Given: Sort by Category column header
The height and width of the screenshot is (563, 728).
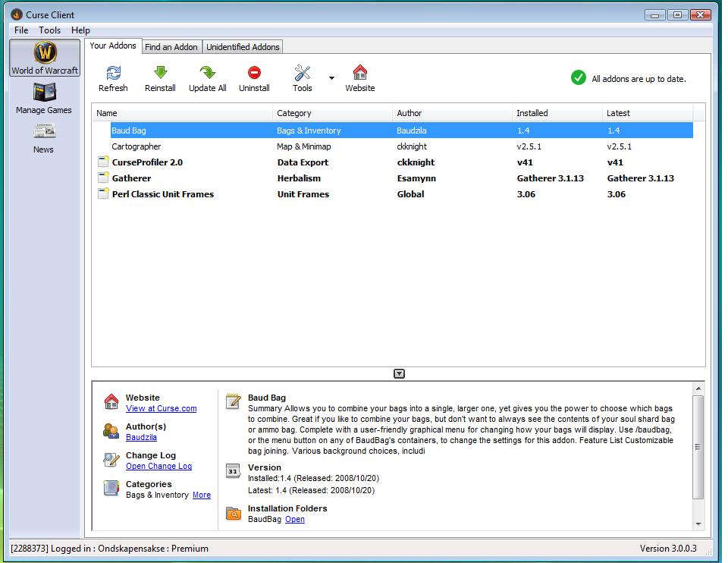Looking at the screenshot, I should coord(332,113).
